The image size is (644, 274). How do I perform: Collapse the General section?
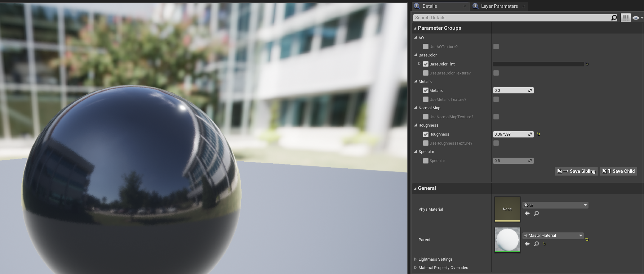[x=415, y=188]
